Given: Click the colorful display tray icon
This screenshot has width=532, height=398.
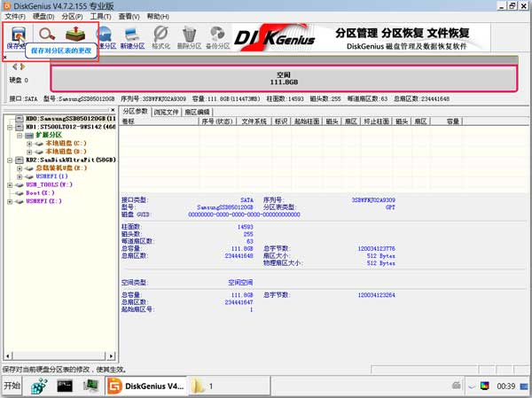Looking at the screenshot, I should pos(484,386).
